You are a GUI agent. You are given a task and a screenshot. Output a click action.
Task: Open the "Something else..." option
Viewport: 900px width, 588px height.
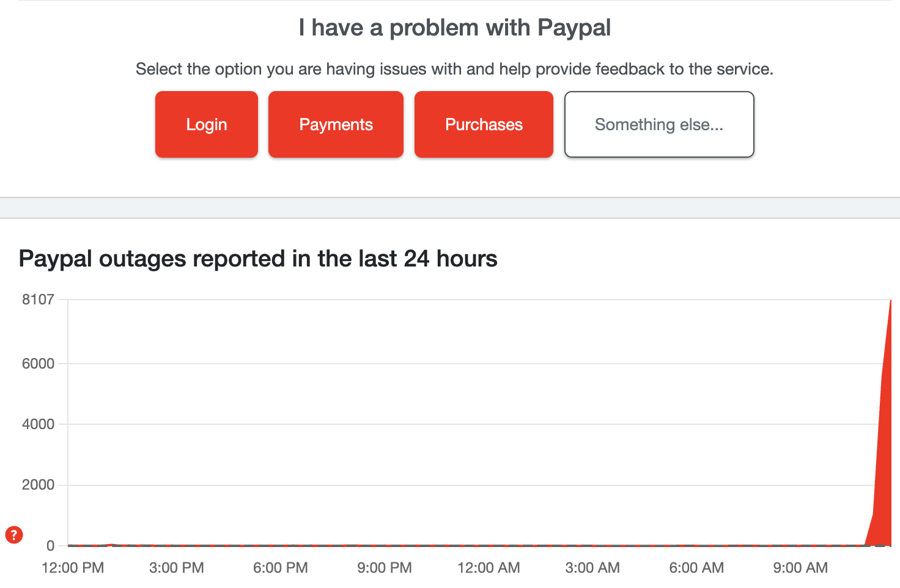[x=658, y=124]
